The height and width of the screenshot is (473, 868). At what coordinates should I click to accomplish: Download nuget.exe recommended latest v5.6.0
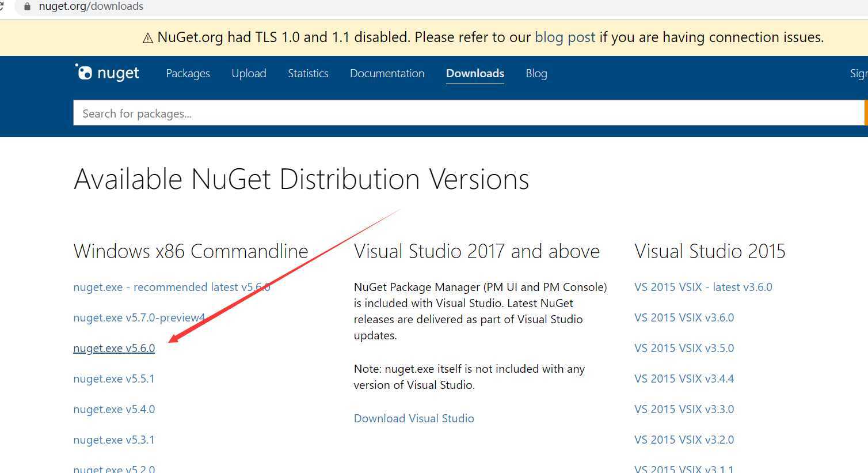click(172, 287)
